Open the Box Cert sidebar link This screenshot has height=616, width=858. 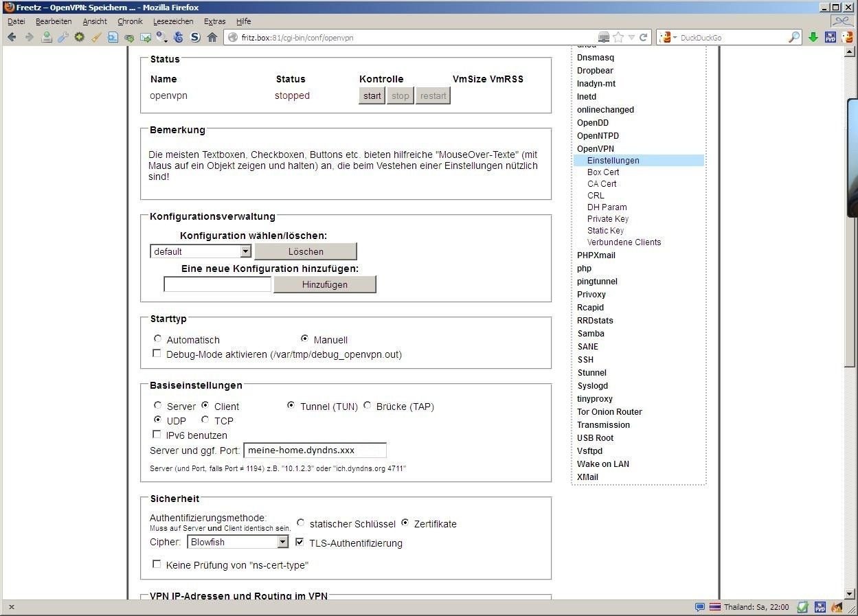(603, 172)
